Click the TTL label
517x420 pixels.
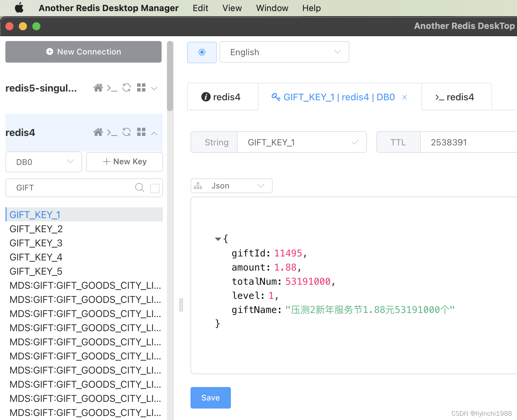(398, 142)
